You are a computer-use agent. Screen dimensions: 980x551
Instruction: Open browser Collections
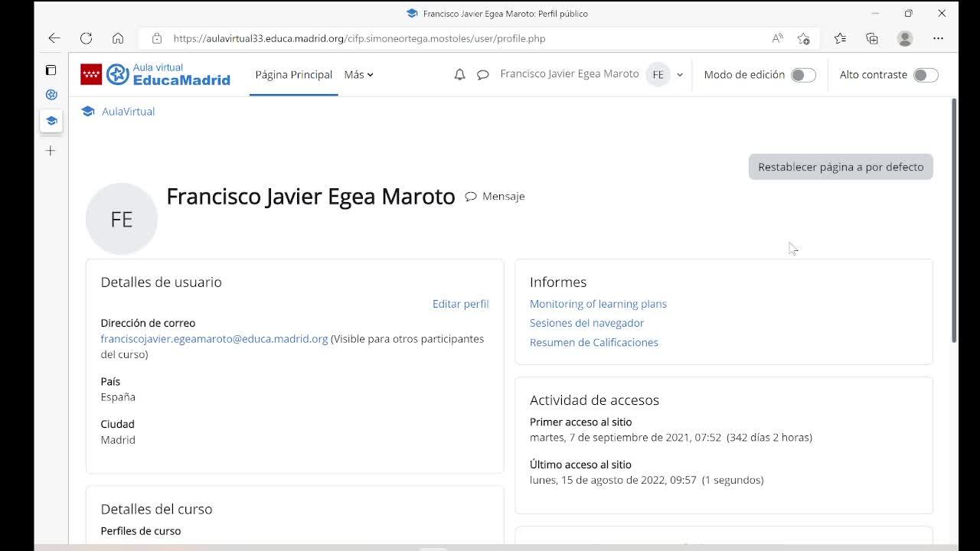[872, 38]
